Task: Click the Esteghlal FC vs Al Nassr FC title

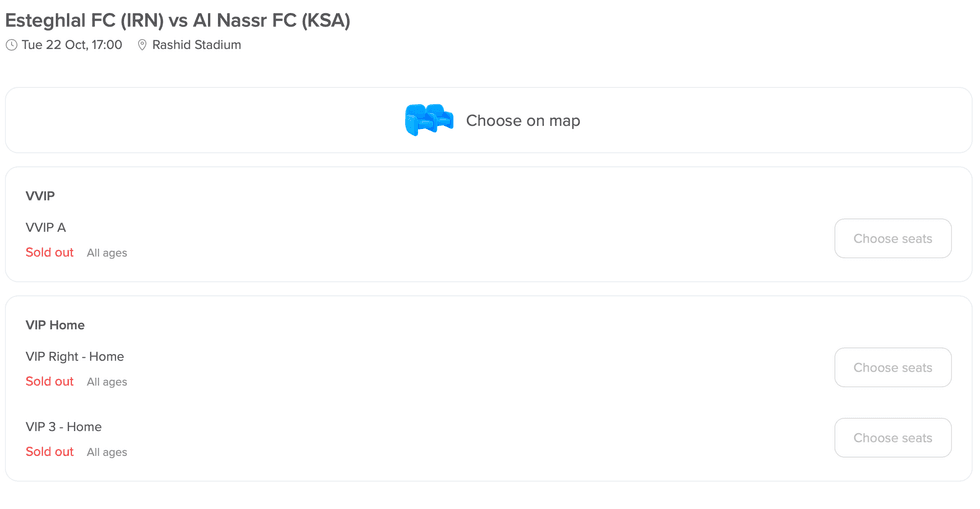Action: 178,20
